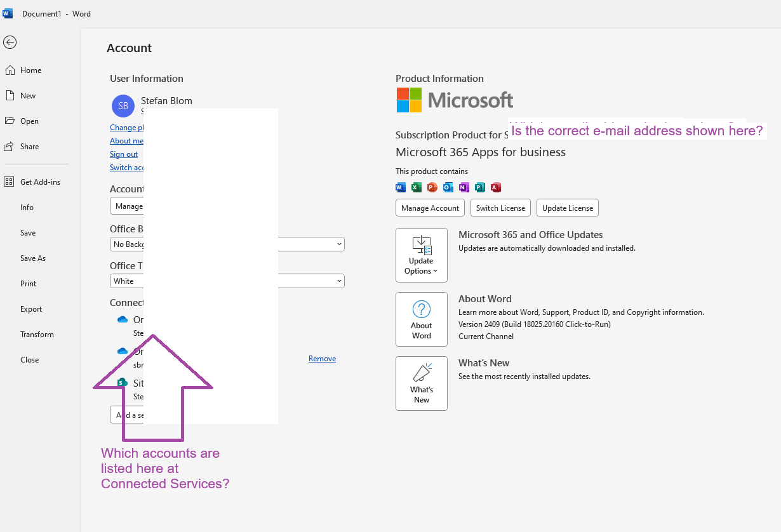781x532 pixels.
Task: Select Close in the sidebar
Action: (29, 360)
